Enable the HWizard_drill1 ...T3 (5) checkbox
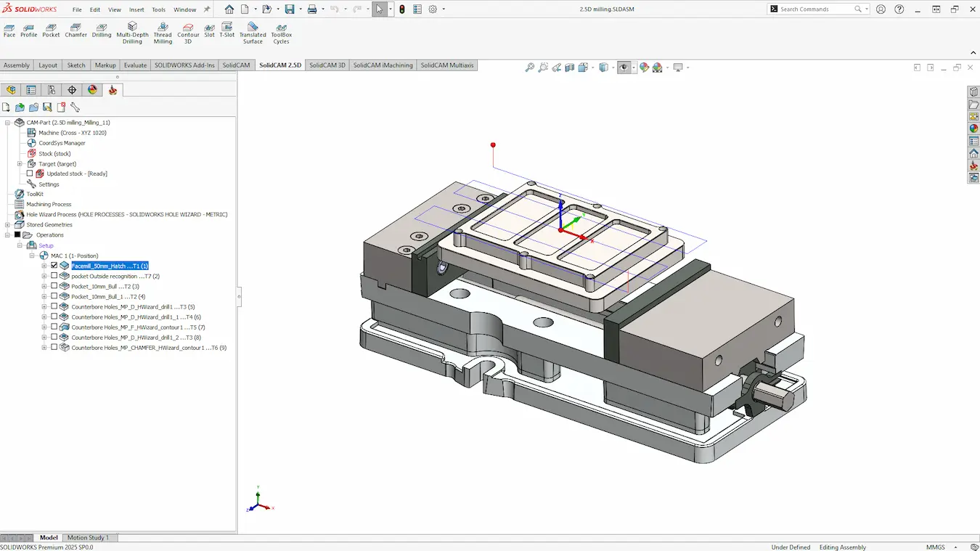 point(54,306)
